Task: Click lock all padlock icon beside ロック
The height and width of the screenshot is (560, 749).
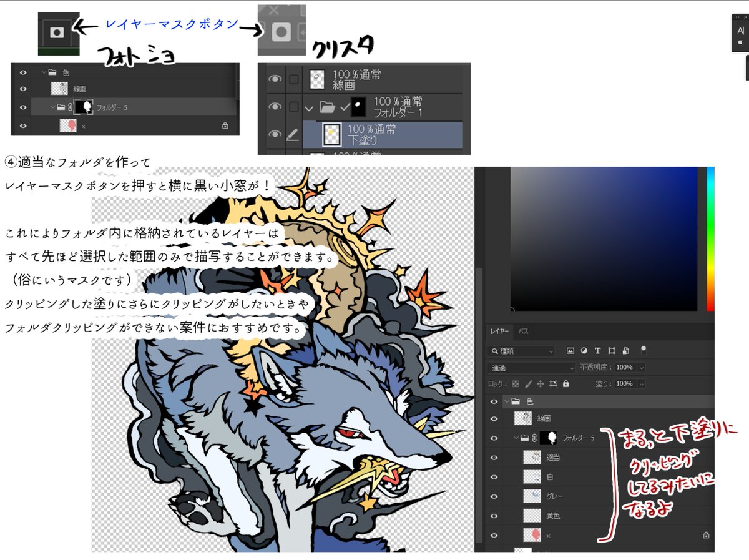Action: (x=565, y=384)
